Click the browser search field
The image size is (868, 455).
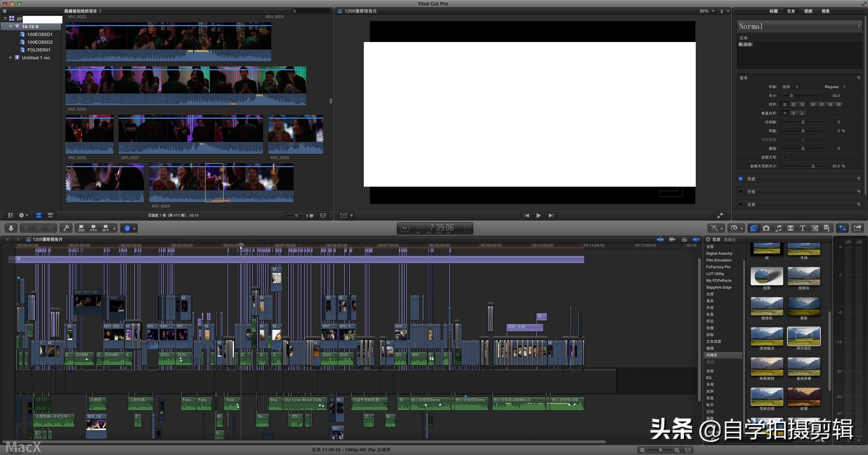point(311,11)
